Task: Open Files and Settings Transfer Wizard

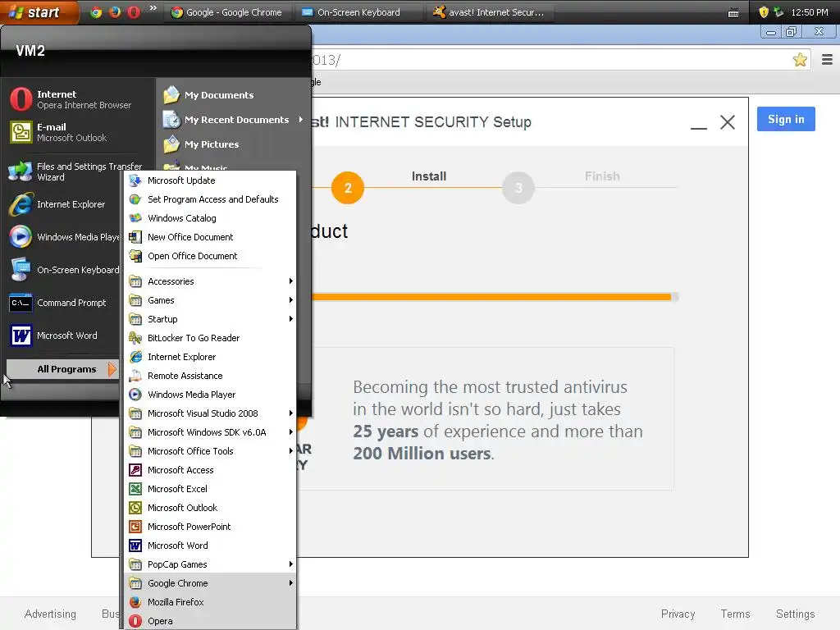Action: [75, 171]
